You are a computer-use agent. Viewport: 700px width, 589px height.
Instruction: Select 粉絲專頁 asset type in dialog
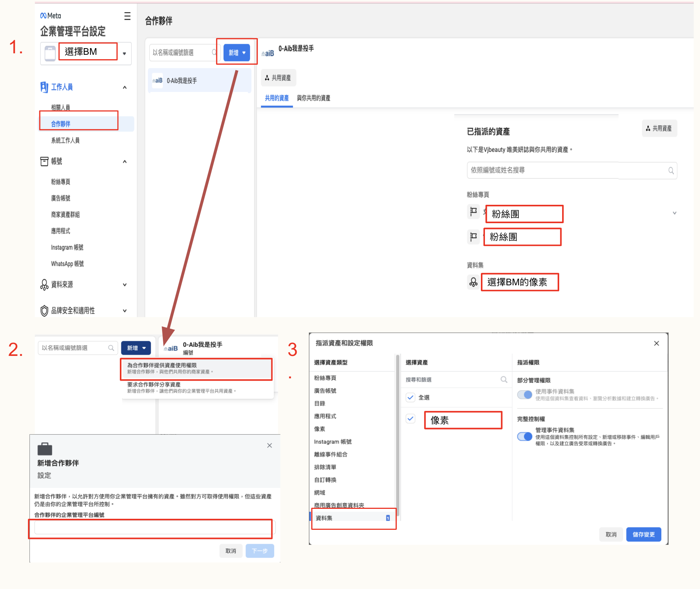325,378
